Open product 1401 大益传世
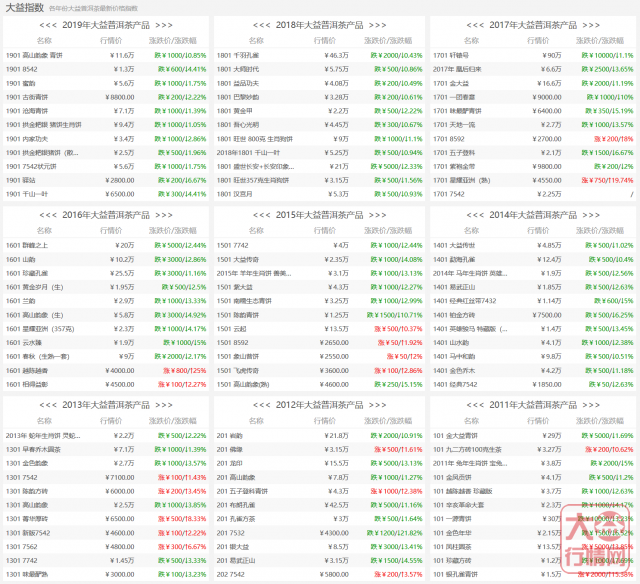 click(454, 245)
